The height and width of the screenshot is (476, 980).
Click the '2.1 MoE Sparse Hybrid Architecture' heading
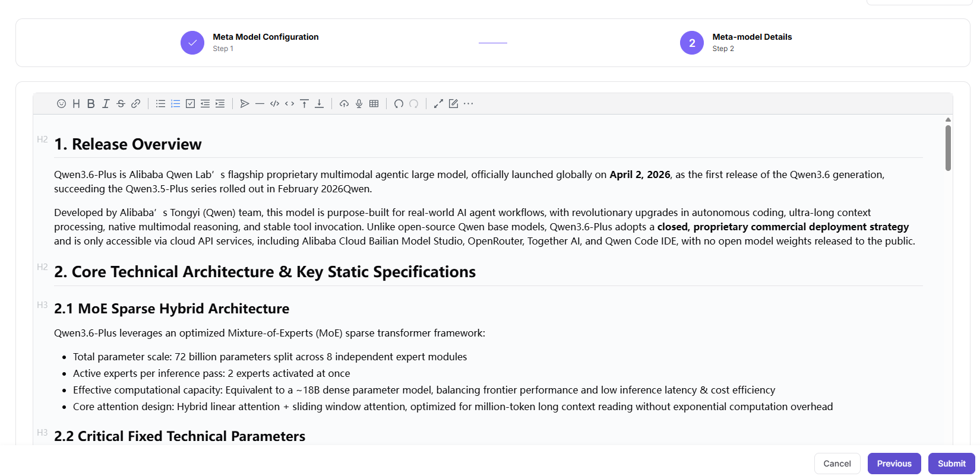tap(172, 309)
